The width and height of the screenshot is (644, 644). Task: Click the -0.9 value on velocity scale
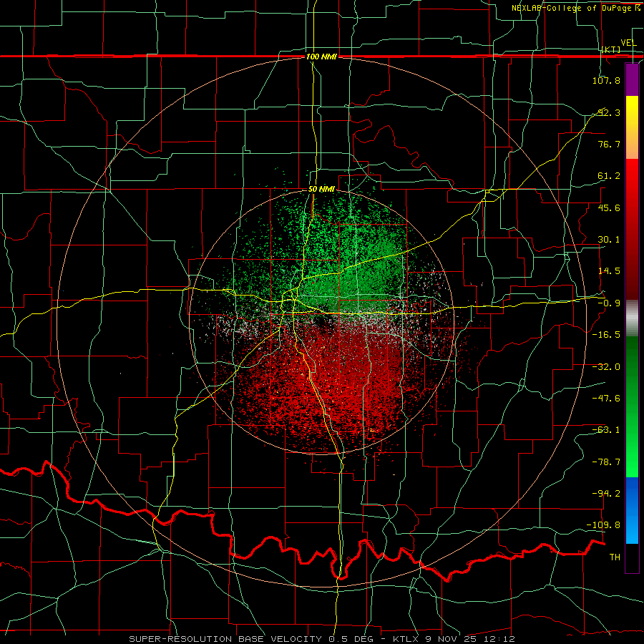[x=609, y=303]
